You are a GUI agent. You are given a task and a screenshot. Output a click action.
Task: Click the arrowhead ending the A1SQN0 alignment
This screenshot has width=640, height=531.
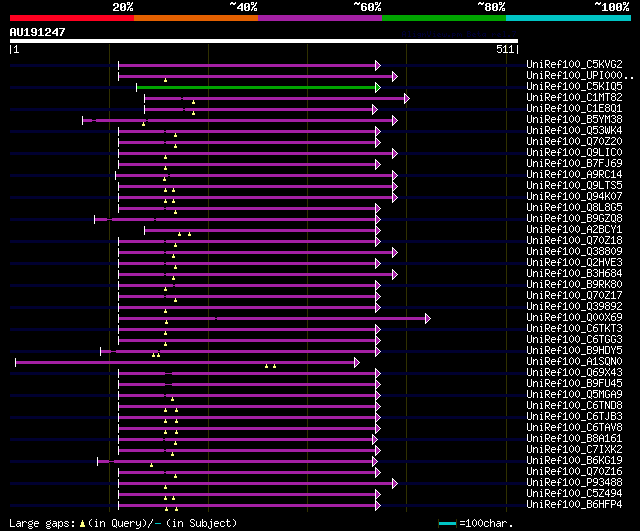(357, 362)
